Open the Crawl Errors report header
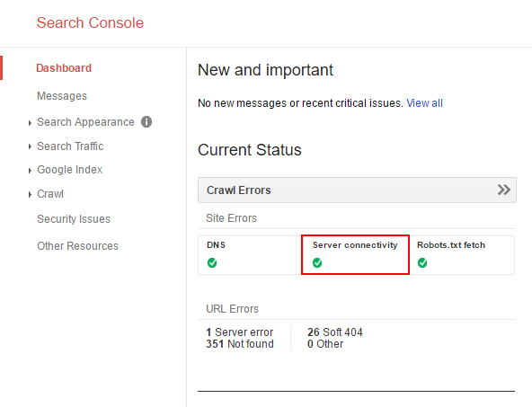This screenshot has width=532, height=407. 357,190
